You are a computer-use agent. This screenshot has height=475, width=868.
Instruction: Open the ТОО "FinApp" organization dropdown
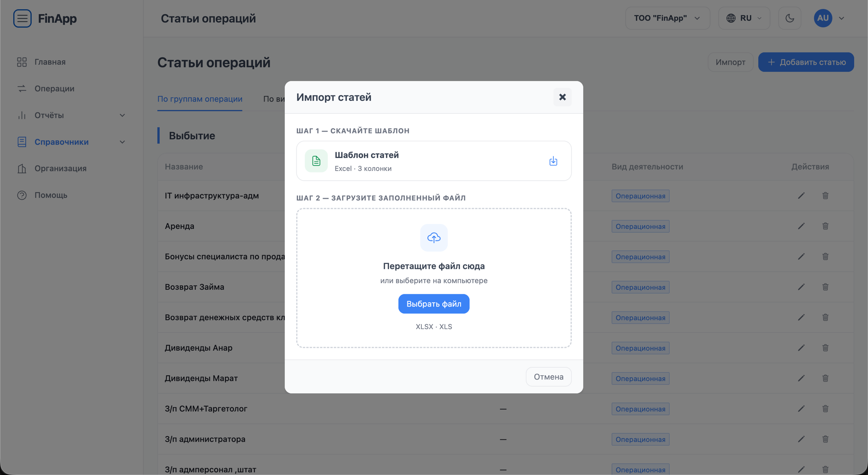[x=667, y=18]
